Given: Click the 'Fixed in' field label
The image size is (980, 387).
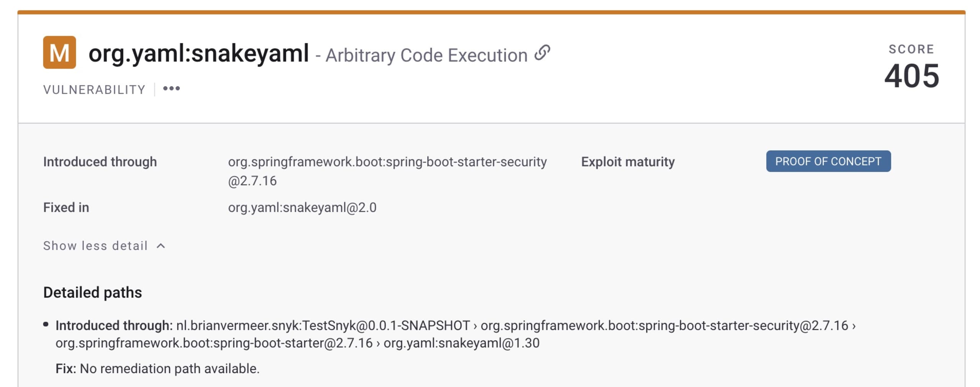Looking at the screenshot, I should tap(66, 207).
